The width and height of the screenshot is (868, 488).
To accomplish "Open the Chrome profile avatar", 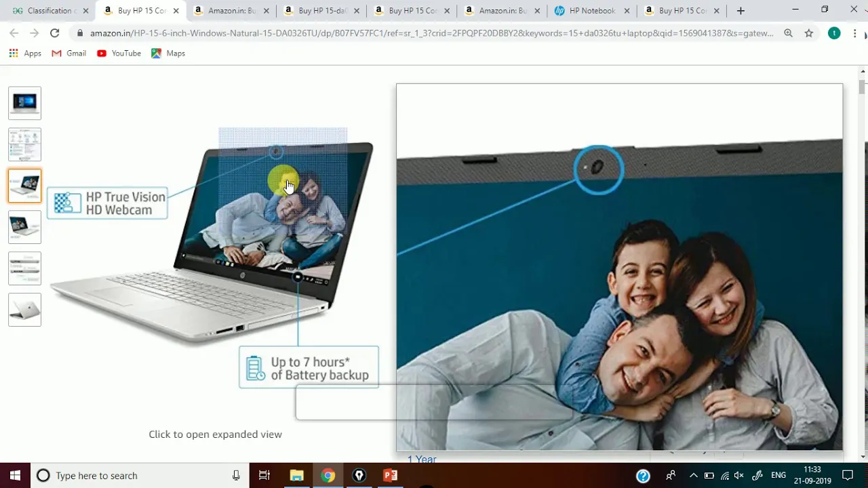I will coord(834,33).
